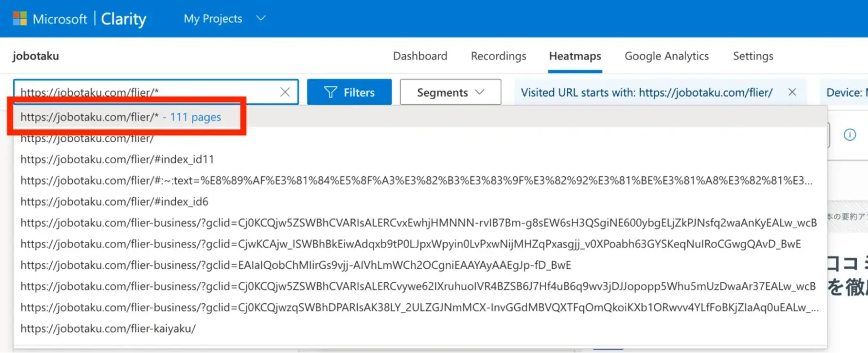Click the Device filter chip
868x353 pixels.
click(x=844, y=92)
